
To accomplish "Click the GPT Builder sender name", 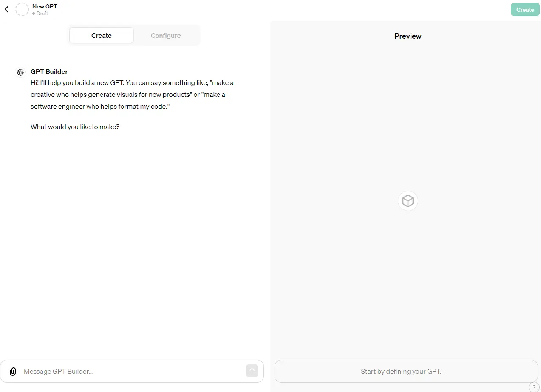I will [x=49, y=72].
